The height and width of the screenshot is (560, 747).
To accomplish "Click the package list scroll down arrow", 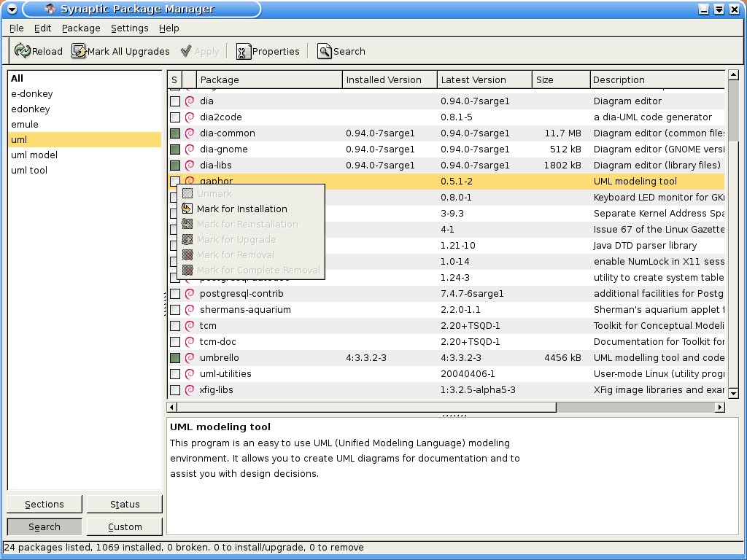I will click(x=733, y=393).
